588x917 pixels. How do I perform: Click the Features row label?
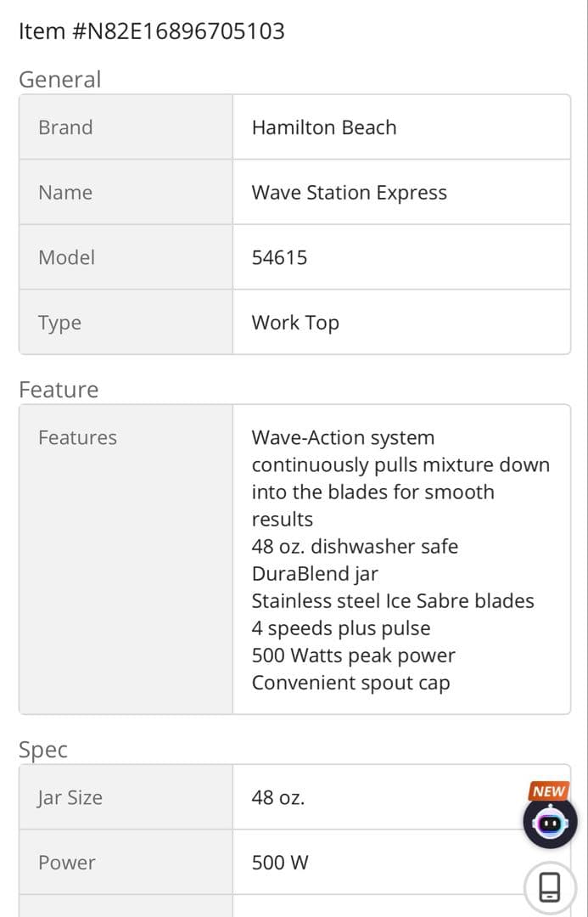click(77, 437)
